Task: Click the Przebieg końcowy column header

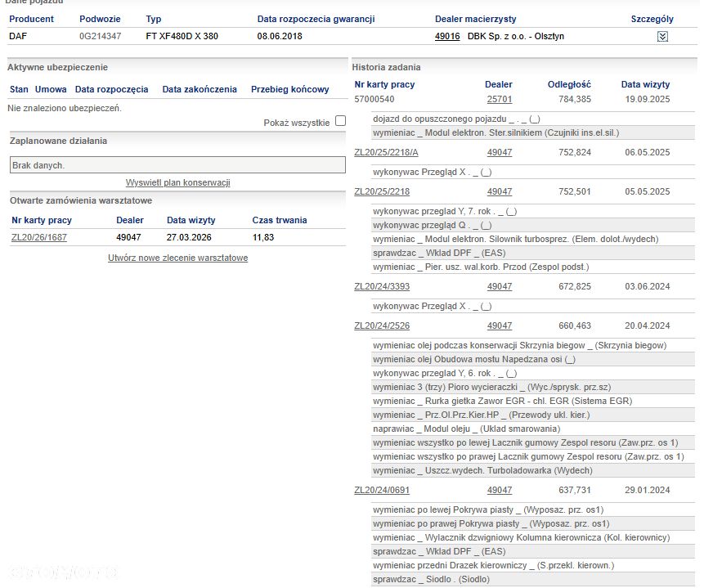Action: [290, 89]
